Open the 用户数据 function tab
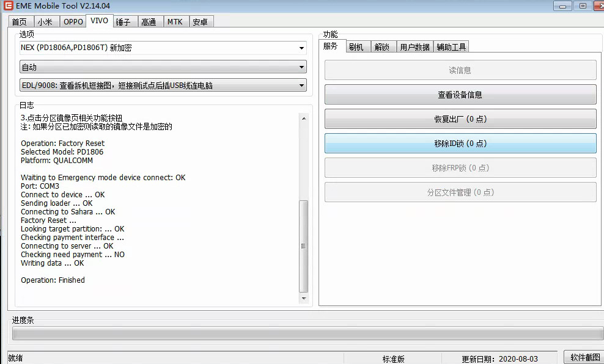The image size is (604, 364). [415, 47]
